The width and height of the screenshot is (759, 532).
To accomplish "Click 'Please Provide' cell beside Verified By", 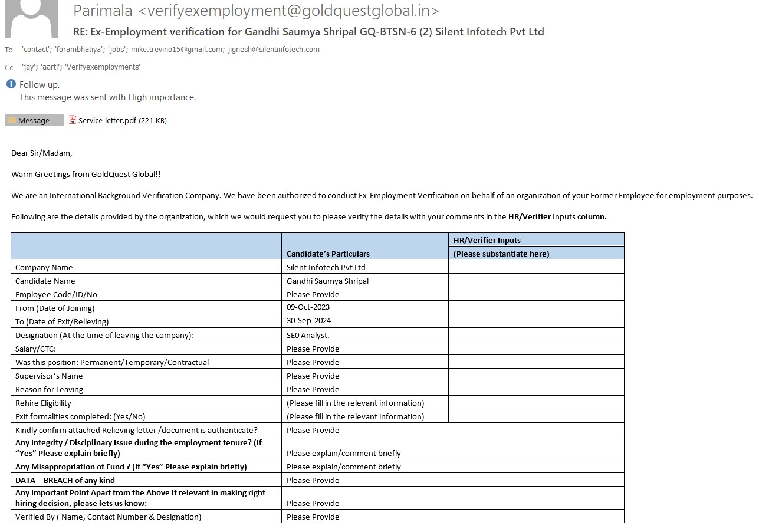I will 313,517.
